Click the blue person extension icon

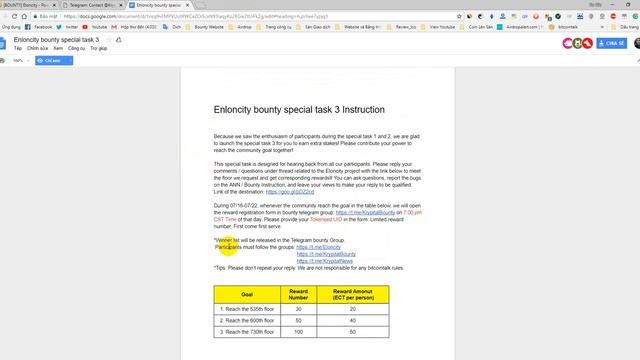[x=502, y=16]
